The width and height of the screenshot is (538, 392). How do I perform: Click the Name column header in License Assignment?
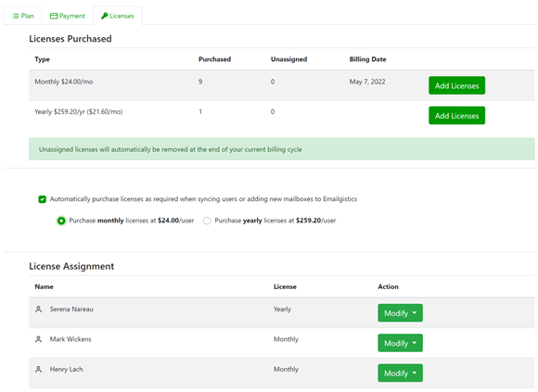44,286
